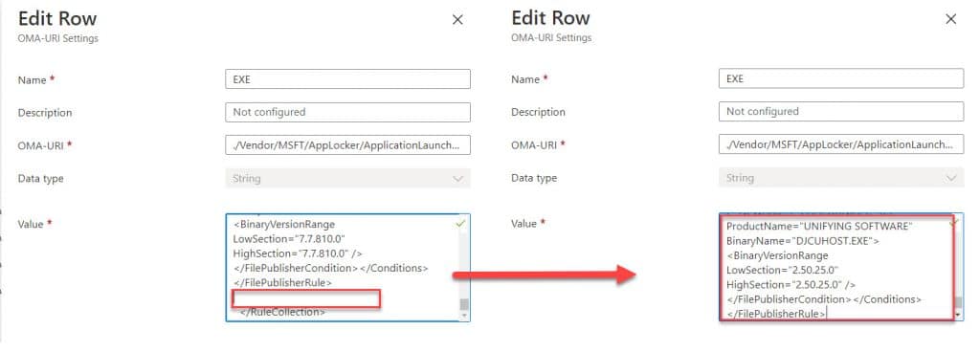Open the right Data type String dropdown
Screen dimensions: 980x352
[x=841, y=178]
